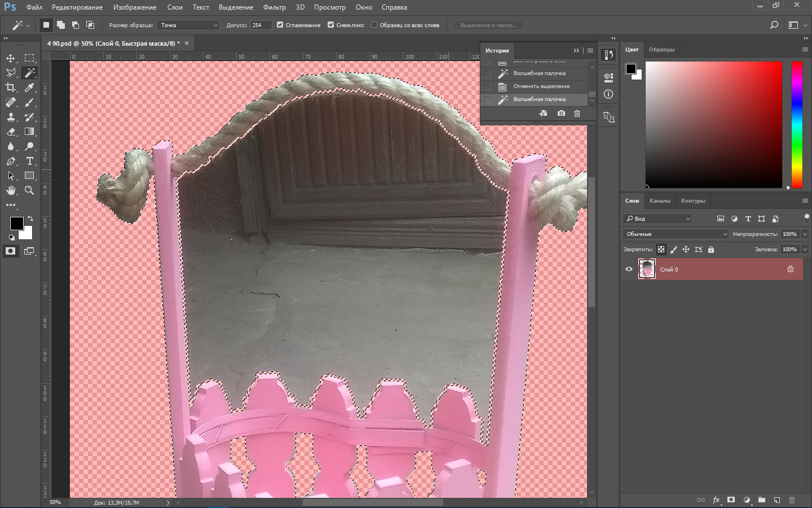Hide Слой 0 with the eye icon

(x=629, y=269)
